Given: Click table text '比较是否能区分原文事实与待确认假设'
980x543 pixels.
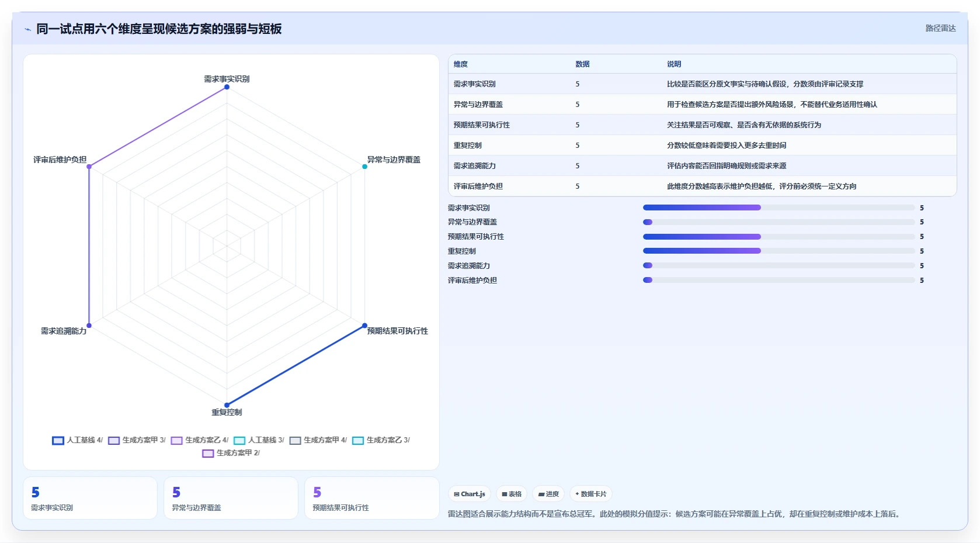Looking at the screenshot, I should click(727, 84).
